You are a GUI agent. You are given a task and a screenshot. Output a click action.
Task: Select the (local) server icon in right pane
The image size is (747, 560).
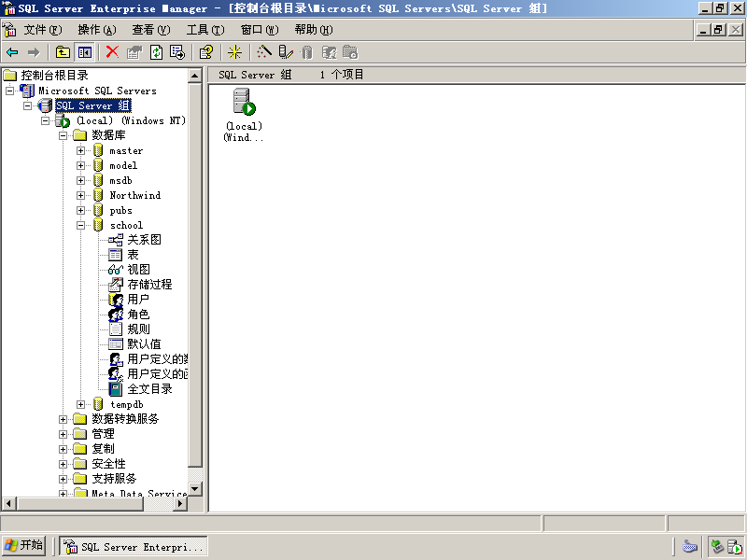click(244, 103)
